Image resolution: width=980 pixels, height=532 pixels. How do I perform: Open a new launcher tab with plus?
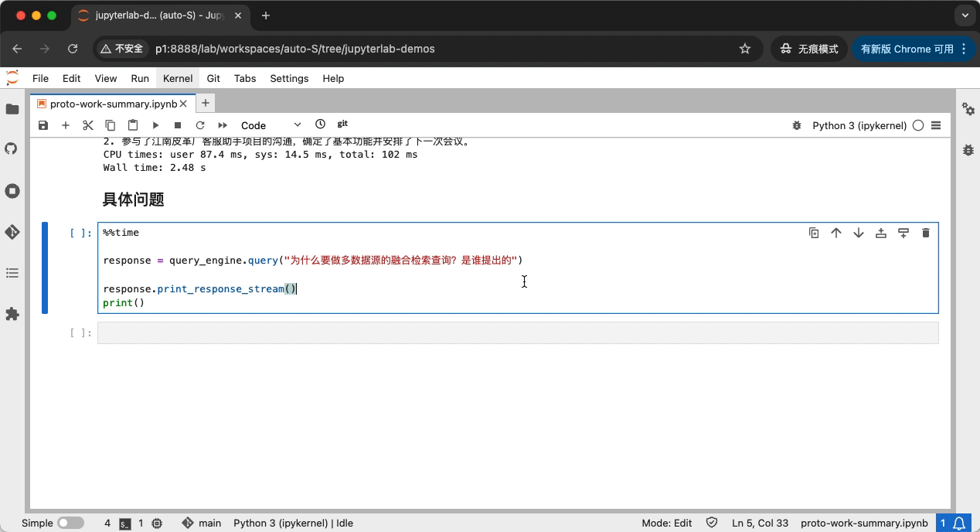(x=206, y=103)
